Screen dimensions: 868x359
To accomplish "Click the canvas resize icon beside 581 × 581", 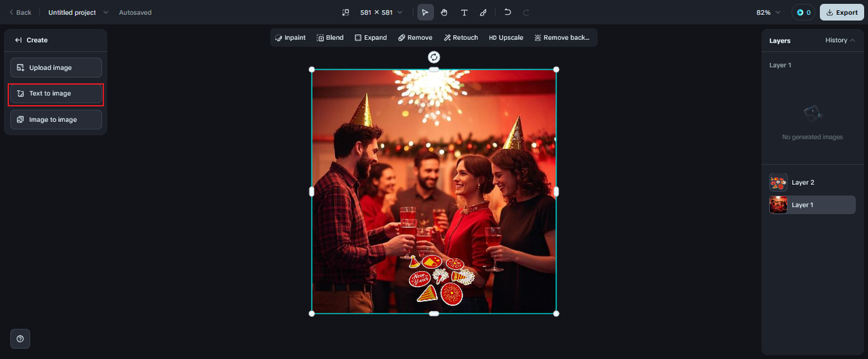I will point(345,12).
